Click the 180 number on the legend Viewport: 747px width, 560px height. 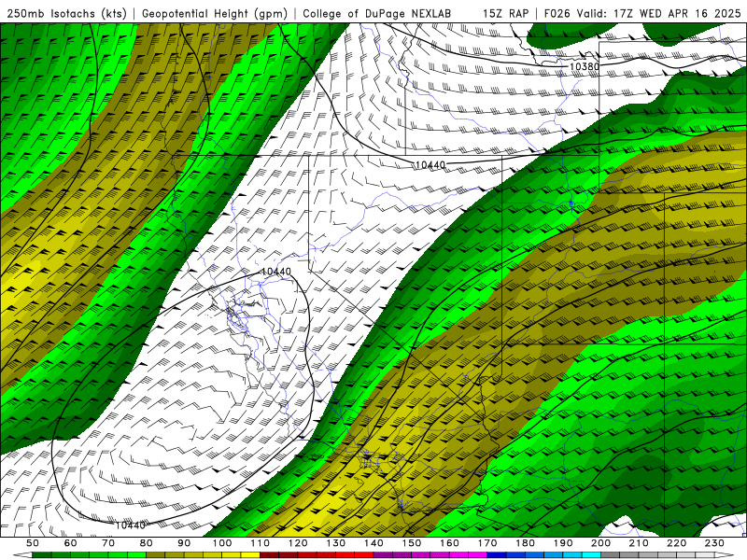tap(526, 543)
